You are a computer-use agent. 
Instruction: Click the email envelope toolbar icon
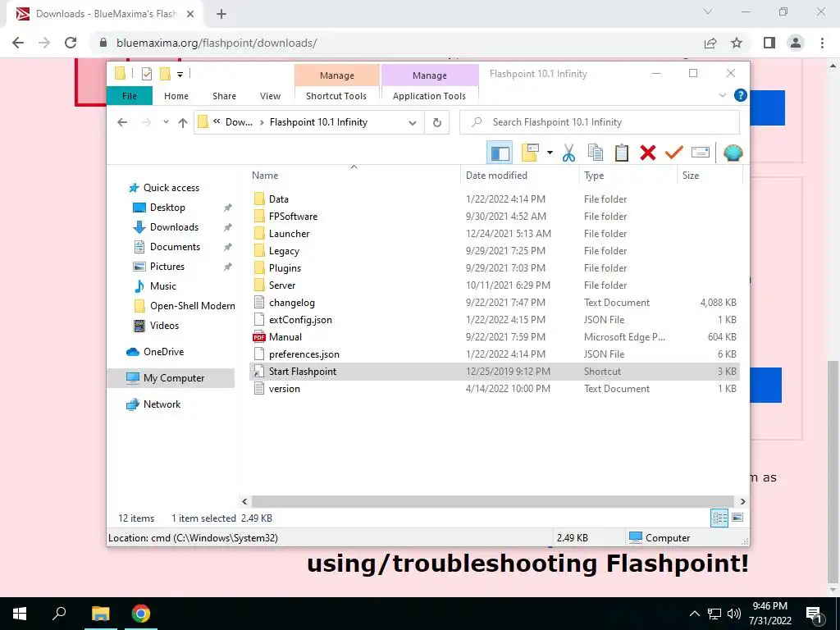(701, 153)
